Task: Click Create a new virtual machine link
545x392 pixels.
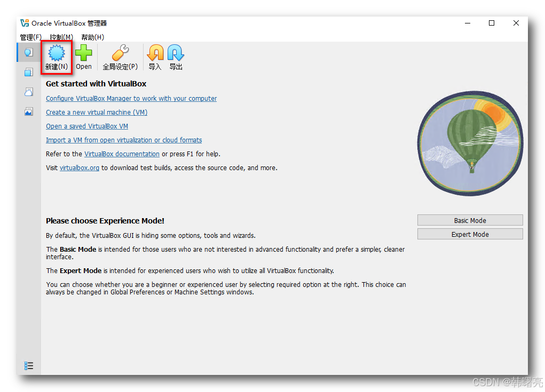Action: (x=97, y=113)
